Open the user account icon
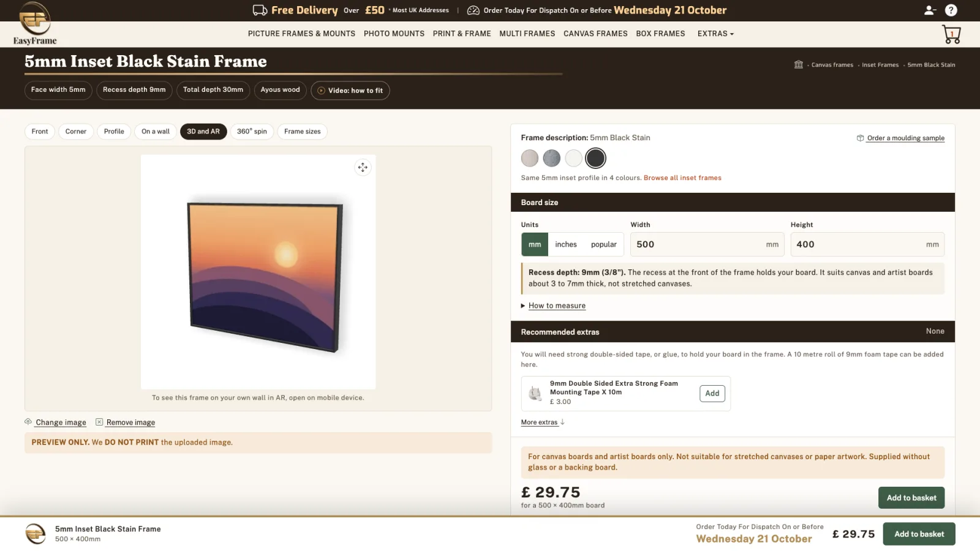980x551 pixels. click(930, 10)
